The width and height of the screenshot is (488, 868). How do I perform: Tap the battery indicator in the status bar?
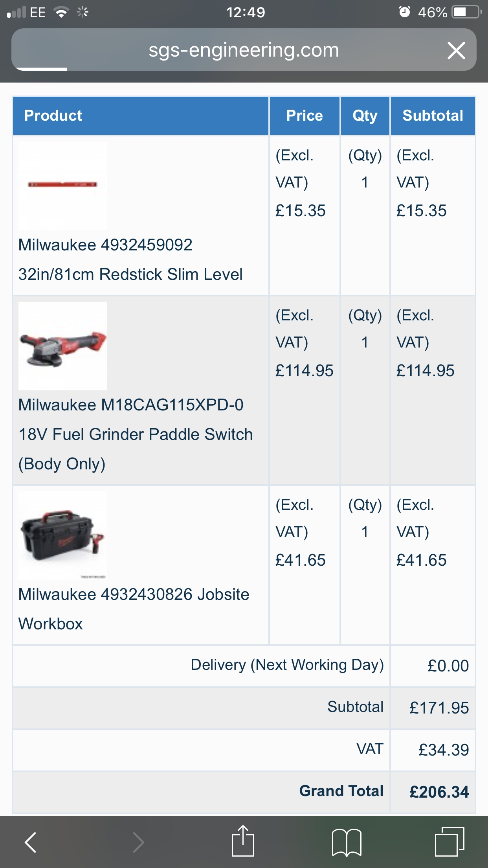point(466,11)
